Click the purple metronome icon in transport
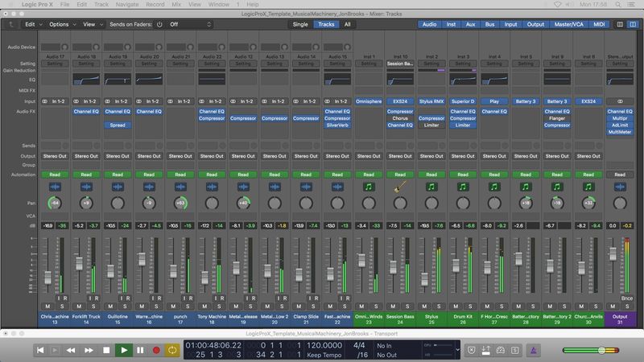 (x=534, y=350)
